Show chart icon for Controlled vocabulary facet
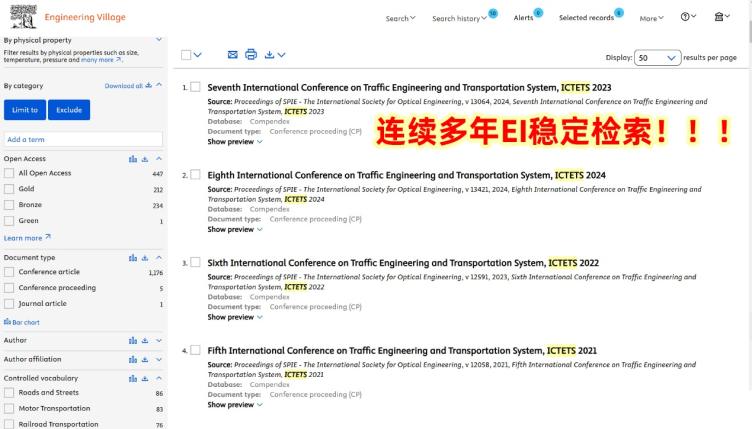Screen dimensions: 752x429 coord(133,378)
